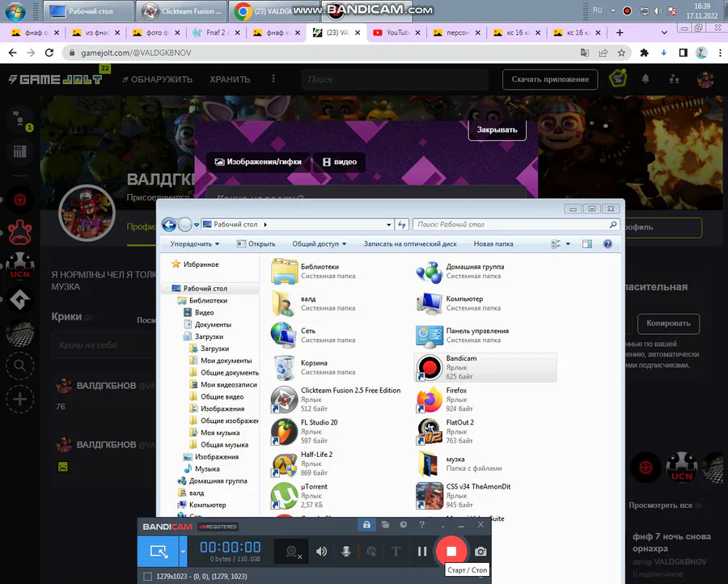This screenshot has height=584, width=728.
Task: Toggle Bandicam speaker sound icon
Action: coord(321,552)
